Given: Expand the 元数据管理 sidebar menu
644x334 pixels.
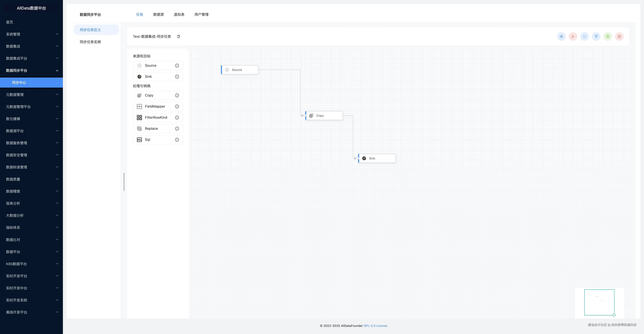Looking at the screenshot, I should click(x=31, y=95).
